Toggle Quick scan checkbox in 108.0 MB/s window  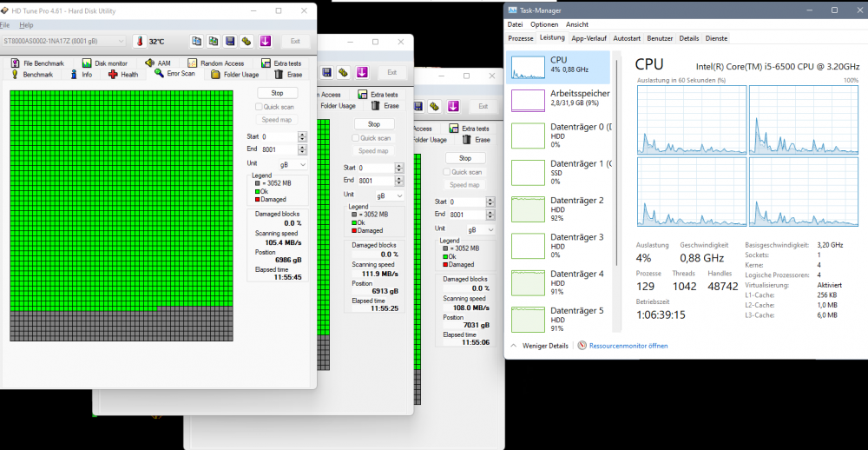click(447, 172)
